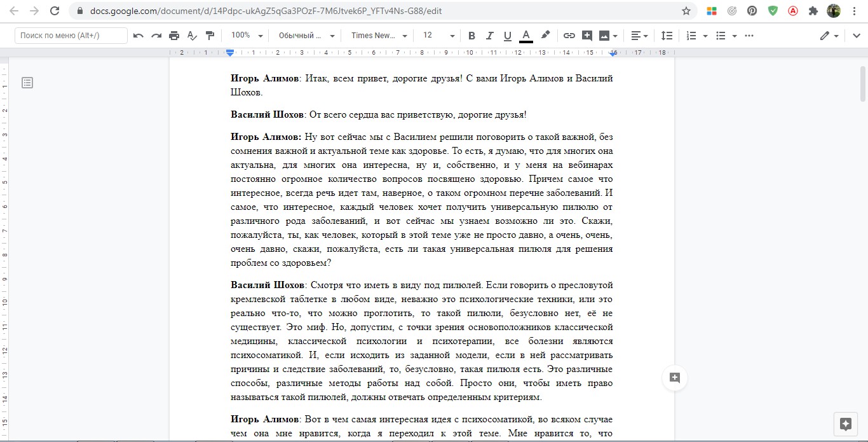Screen dimensions: 868x442
Task: Show more toolbar options ellipsis
Action: [x=749, y=36]
